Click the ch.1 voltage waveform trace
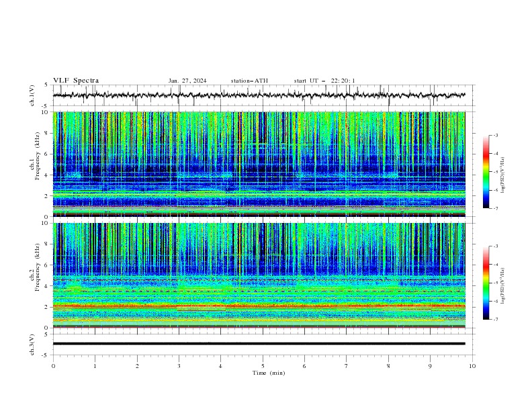Viewport: 532px width, 411px height. 259,95
